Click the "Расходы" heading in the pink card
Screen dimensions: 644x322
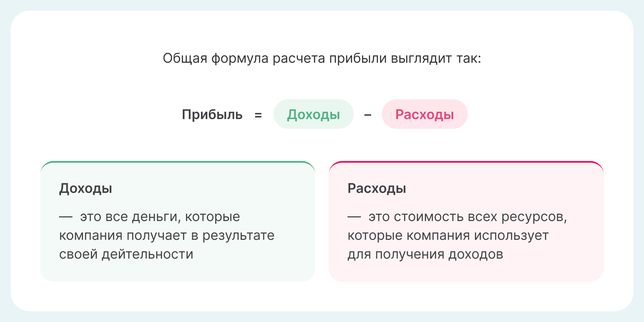[x=377, y=189]
